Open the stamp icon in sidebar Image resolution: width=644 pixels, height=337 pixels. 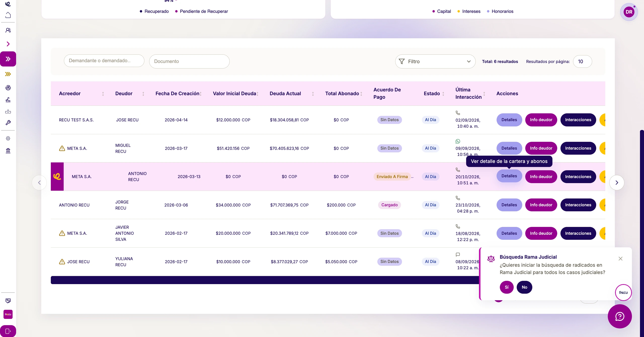[8, 100]
